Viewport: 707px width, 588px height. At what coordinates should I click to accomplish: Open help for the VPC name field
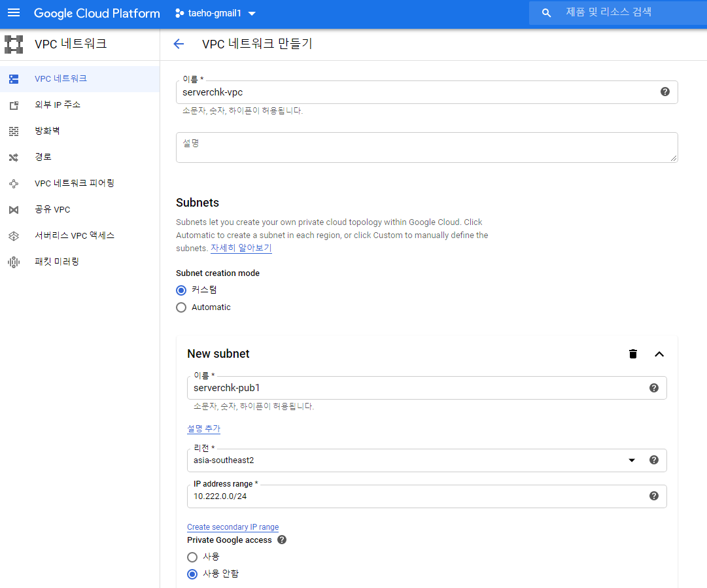(665, 92)
